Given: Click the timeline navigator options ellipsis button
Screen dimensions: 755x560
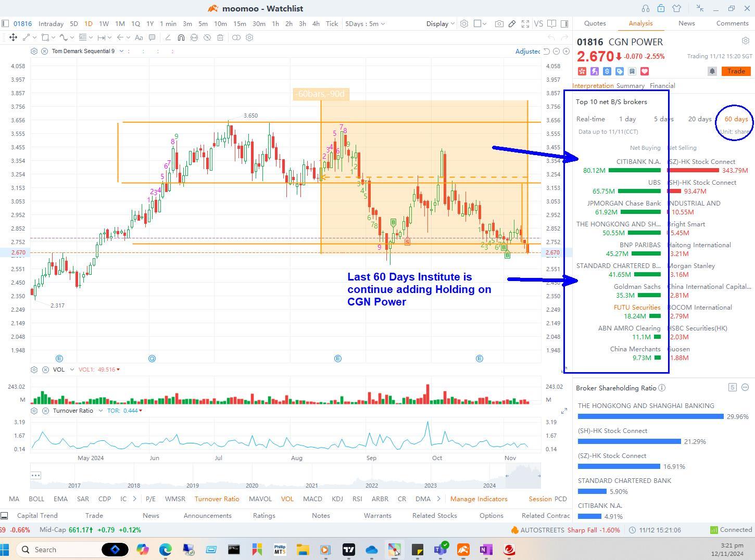Looking at the screenshot, I should point(35,475).
